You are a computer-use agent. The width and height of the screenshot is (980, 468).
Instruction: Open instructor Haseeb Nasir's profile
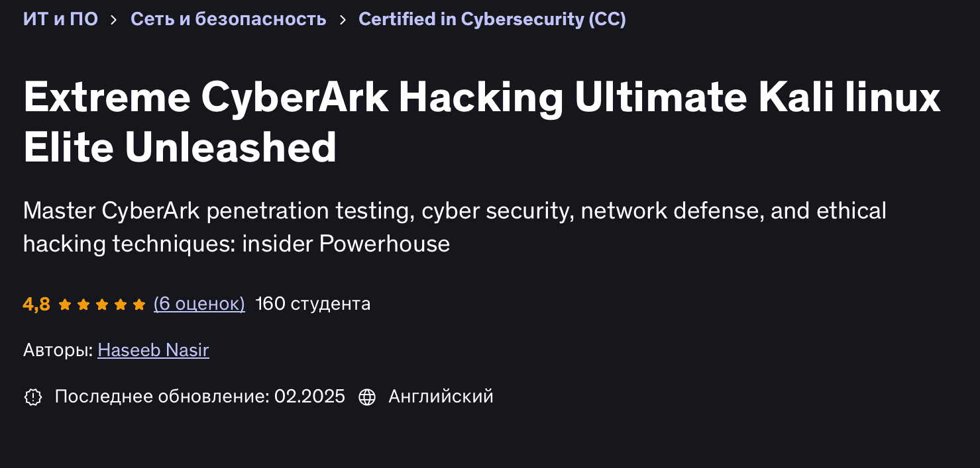click(153, 350)
